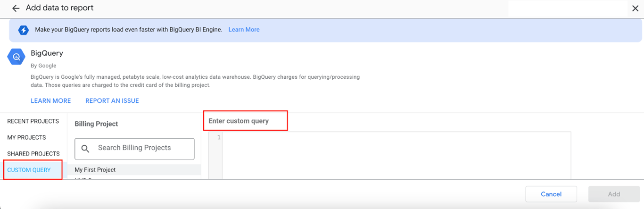Click line number 1 in query editor

click(218, 137)
